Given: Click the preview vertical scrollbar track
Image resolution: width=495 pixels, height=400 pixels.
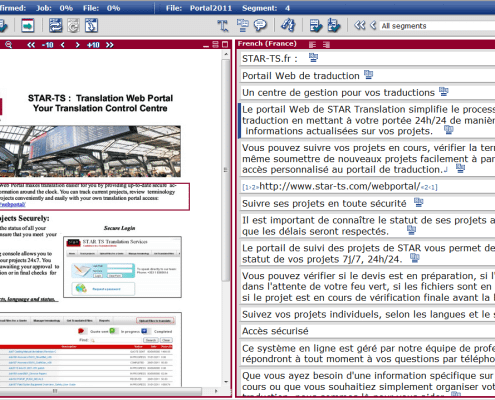Looking at the screenshot, I should (226, 218).
